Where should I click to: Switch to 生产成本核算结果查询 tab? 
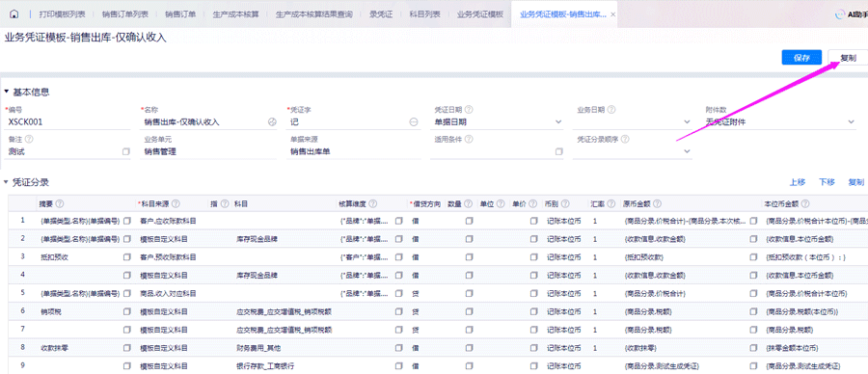point(313,14)
